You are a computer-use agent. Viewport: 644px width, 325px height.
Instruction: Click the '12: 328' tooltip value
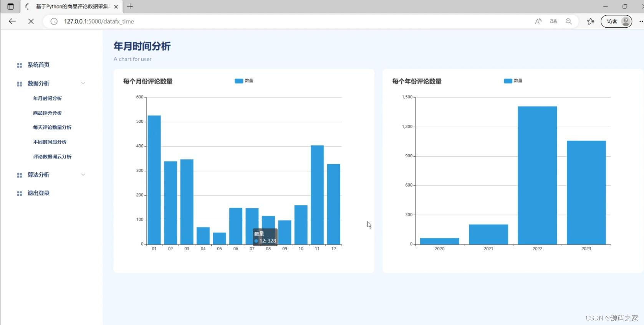pyautogui.click(x=268, y=241)
